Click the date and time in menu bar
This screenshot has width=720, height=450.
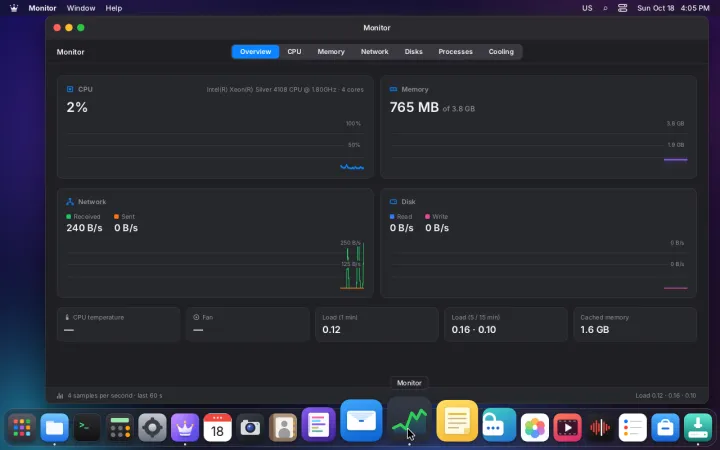pos(673,8)
